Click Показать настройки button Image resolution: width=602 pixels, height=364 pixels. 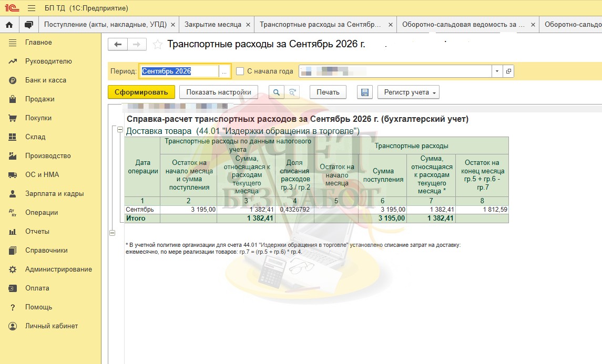[x=219, y=92]
